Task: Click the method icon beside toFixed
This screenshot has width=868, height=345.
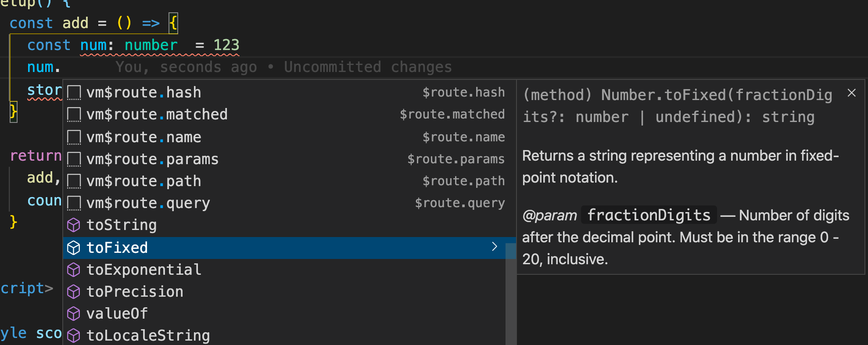Action: pos(73,248)
